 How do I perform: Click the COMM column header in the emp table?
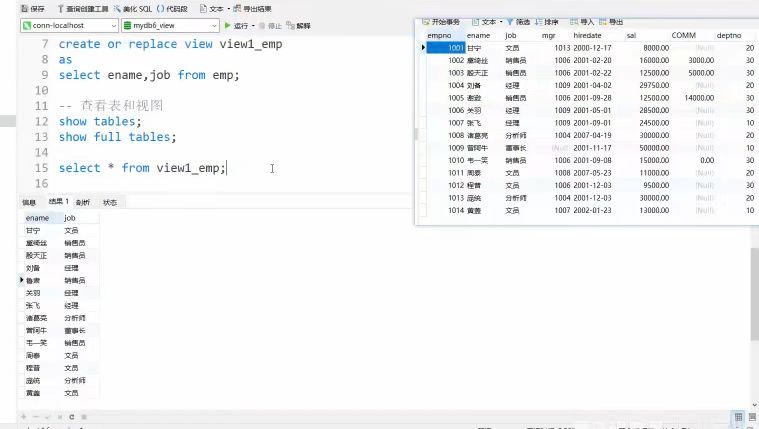tap(692, 35)
